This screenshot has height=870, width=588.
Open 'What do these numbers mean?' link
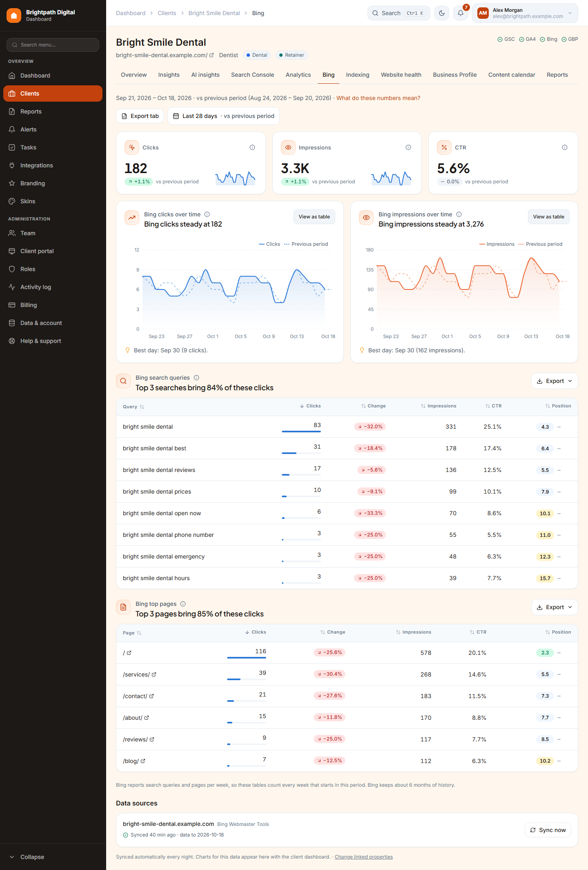[378, 98]
